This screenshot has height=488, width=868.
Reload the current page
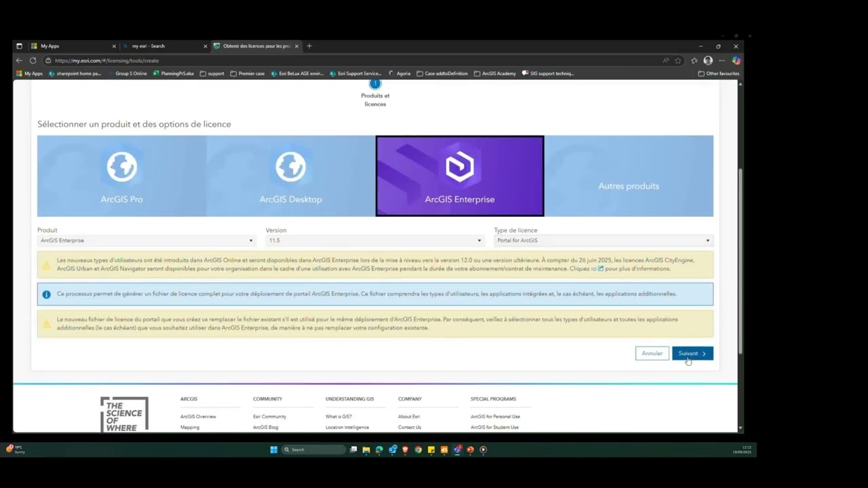click(x=33, y=60)
